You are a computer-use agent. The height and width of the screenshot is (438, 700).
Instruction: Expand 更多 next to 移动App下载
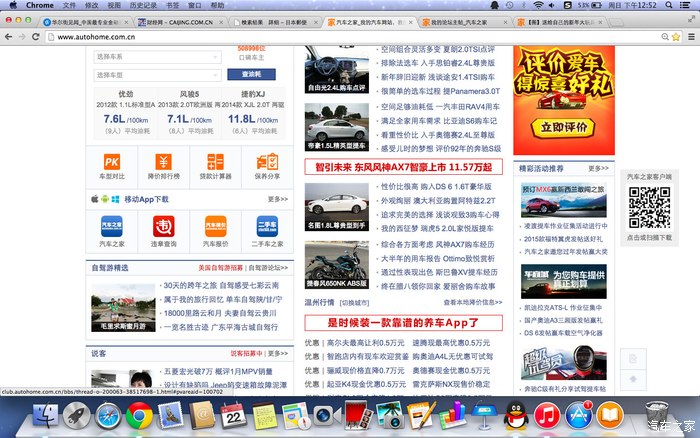coord(277,199)
